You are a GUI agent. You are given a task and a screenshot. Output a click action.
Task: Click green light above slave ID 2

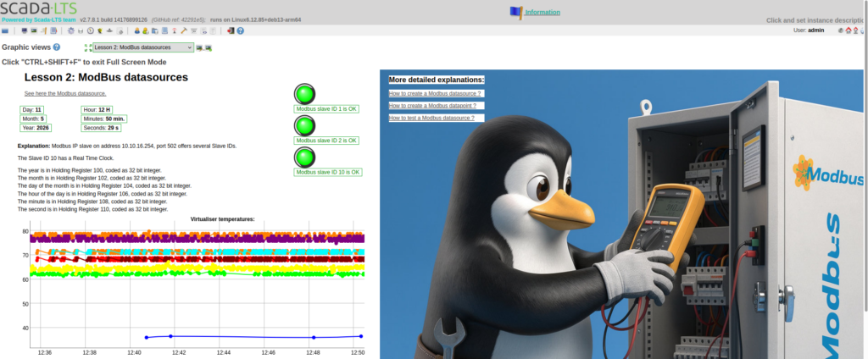point(304,125)
